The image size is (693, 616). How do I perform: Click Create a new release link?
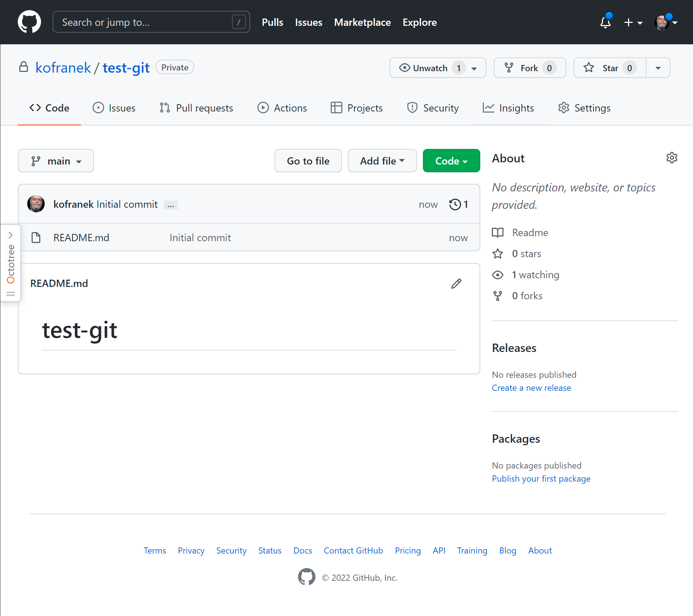[x=531, y=388]
